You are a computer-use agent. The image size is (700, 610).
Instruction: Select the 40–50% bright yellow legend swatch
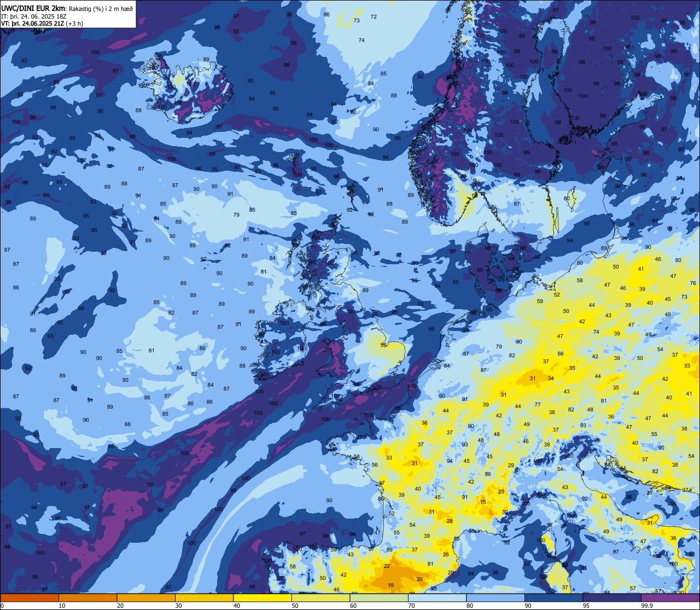coord(262,598)
